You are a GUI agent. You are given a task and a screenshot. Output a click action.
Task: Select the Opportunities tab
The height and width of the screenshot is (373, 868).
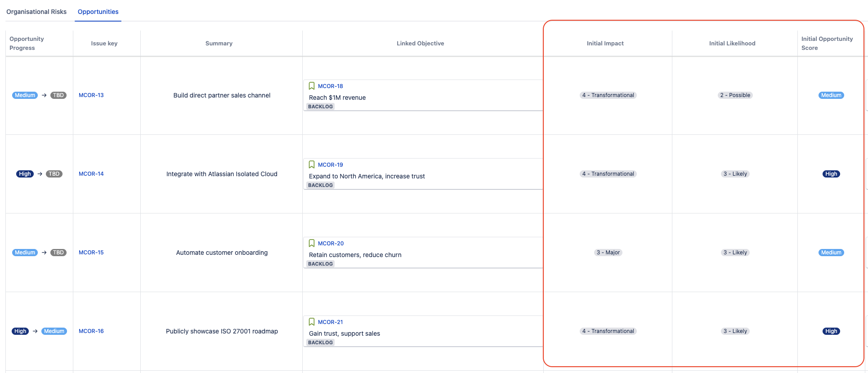(x=98, y=12)
